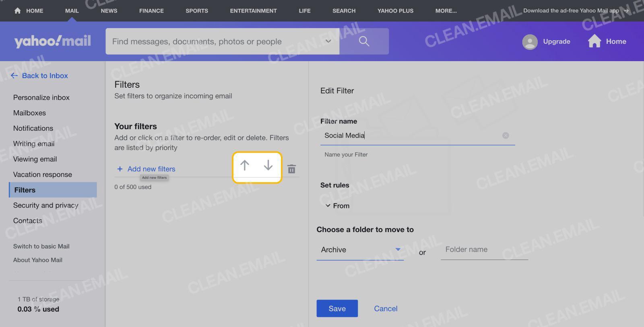Click Add new filters link
Screen dimensions: 644x327
[x=151, y=169]
